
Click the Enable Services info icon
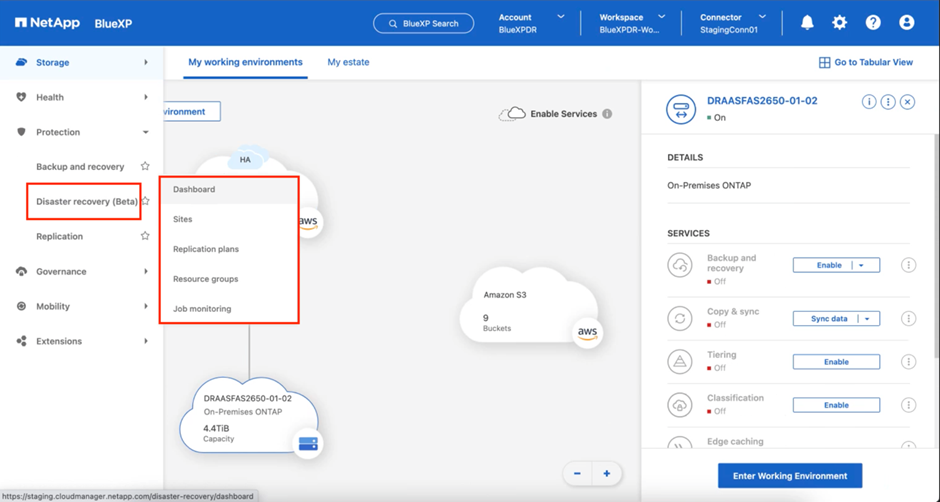(607, 114)
